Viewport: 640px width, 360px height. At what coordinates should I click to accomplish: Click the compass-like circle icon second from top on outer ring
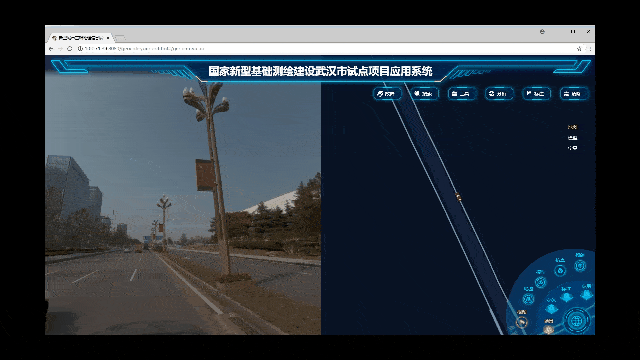tap(560, 270)
